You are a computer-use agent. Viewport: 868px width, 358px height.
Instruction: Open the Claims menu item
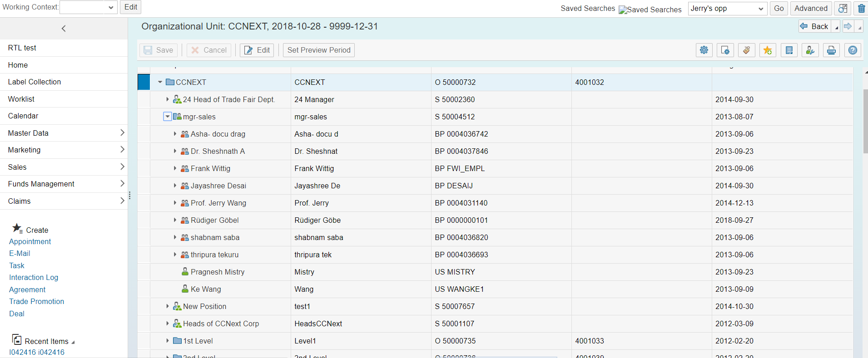[x=64, y=201]
